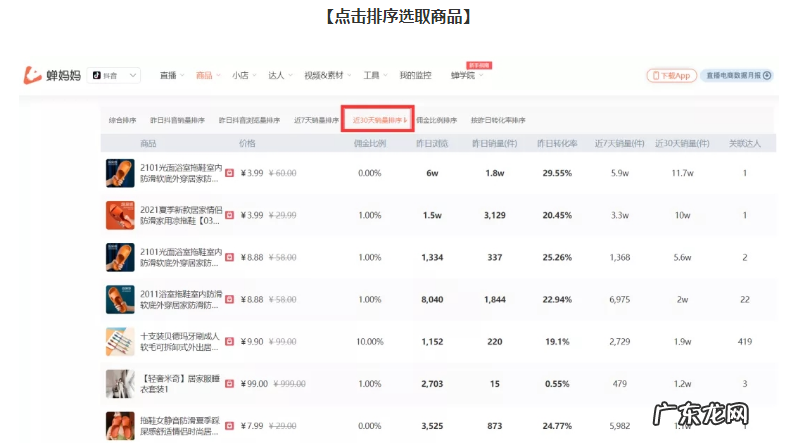Open the 抖音 platform dropdown

[114, 75]
